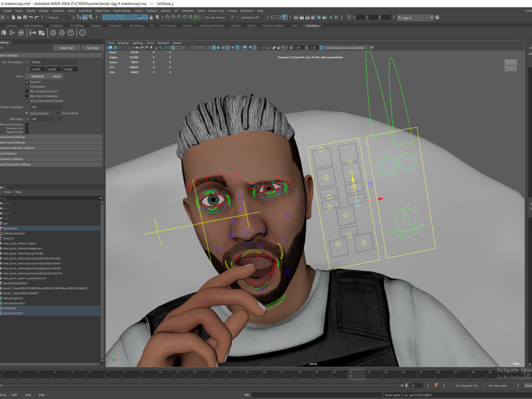Click the pause icon in status line
Viewport: 532px width, 399px height.
point(336,18)
